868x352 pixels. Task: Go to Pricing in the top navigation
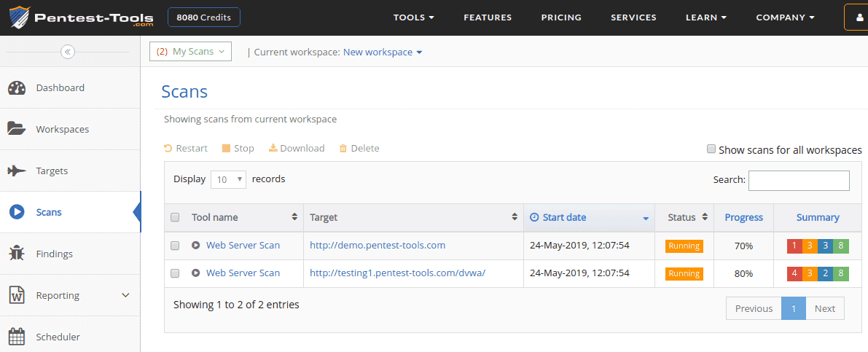point(561,17)
